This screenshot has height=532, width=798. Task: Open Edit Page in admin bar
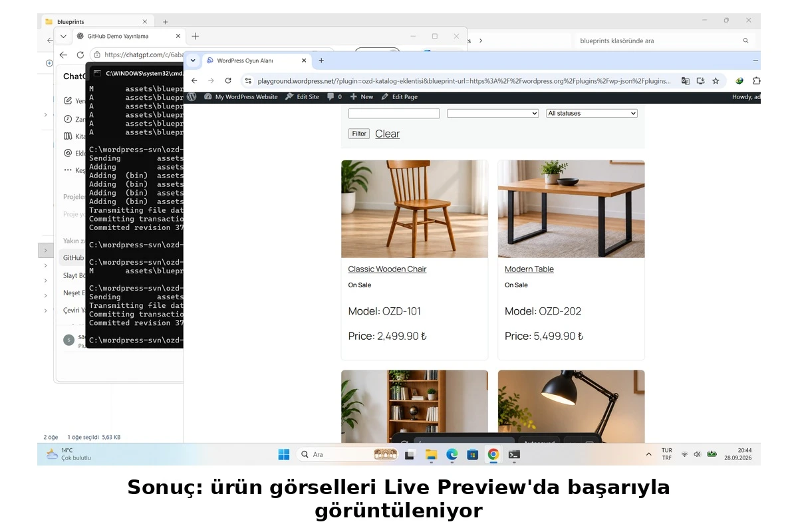pyautogui.click(x=400, y=96)
